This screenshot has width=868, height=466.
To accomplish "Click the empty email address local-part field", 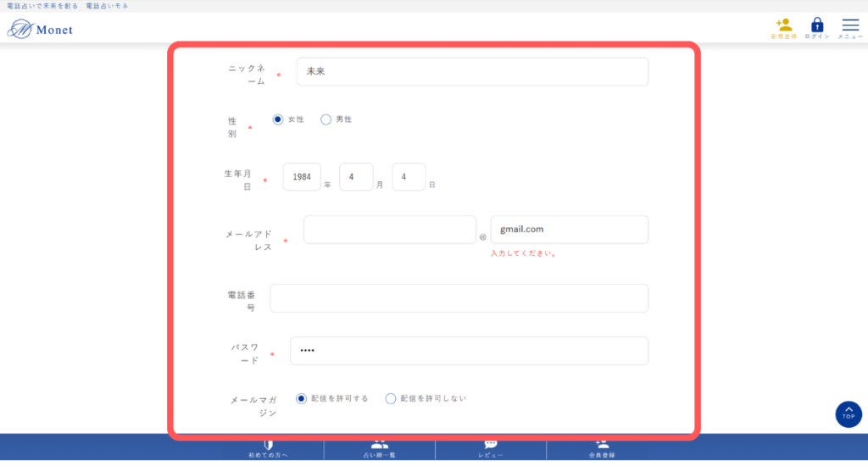I will [390, 229].
